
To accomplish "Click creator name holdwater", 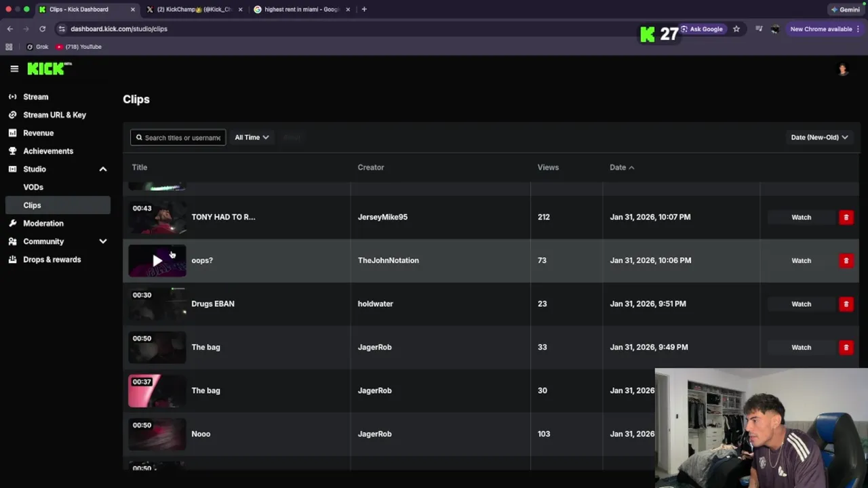I will point(376,304).
